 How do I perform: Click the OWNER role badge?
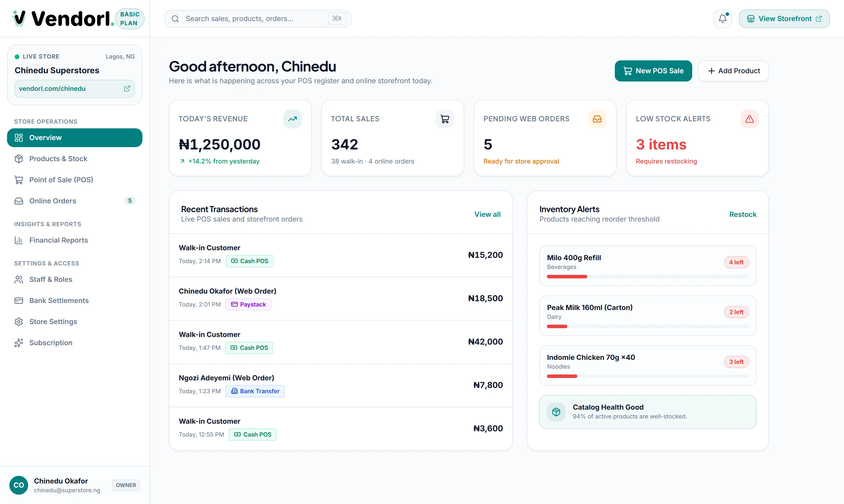126,485
